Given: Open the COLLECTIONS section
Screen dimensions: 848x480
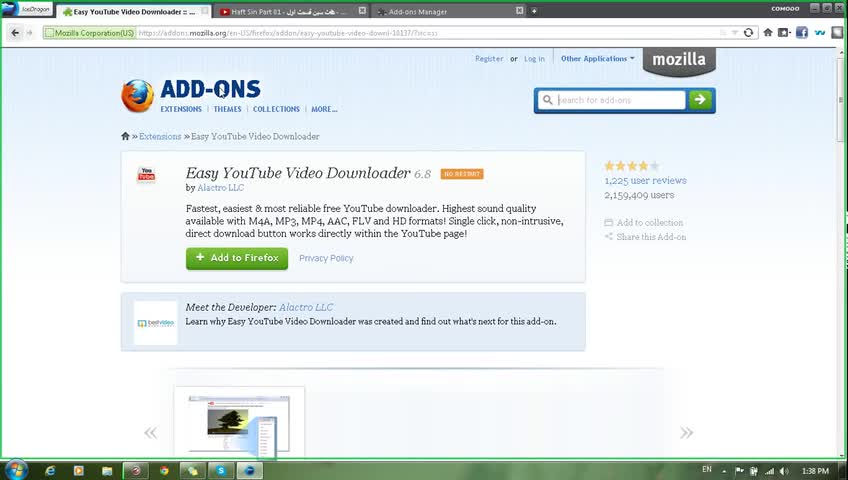Looking at the screenshot, I should tap(276, 109).
